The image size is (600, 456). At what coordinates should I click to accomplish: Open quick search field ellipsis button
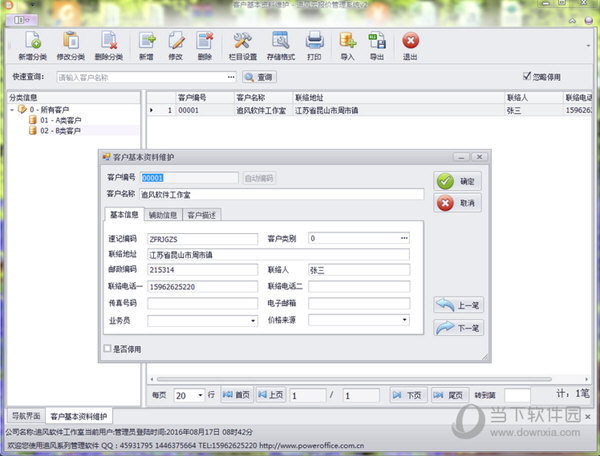231,77
